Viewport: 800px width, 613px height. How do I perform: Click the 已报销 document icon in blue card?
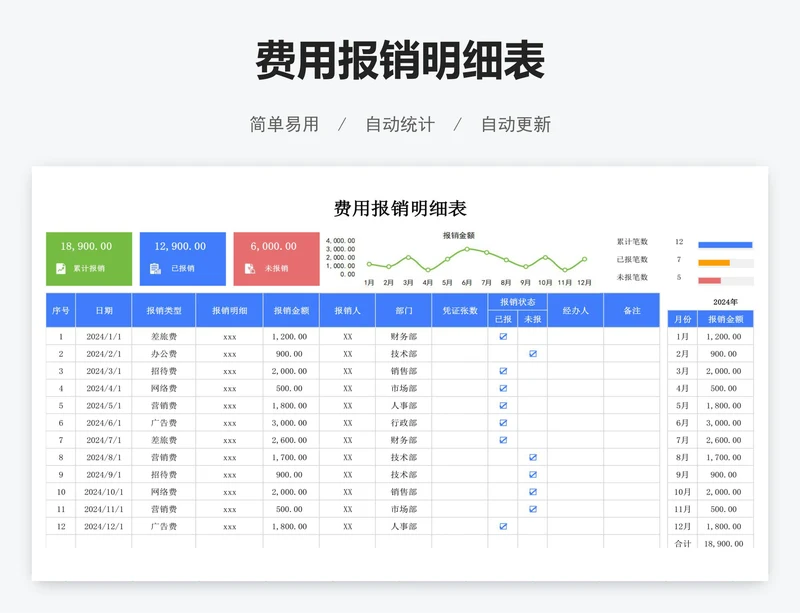tap(155, 268)
